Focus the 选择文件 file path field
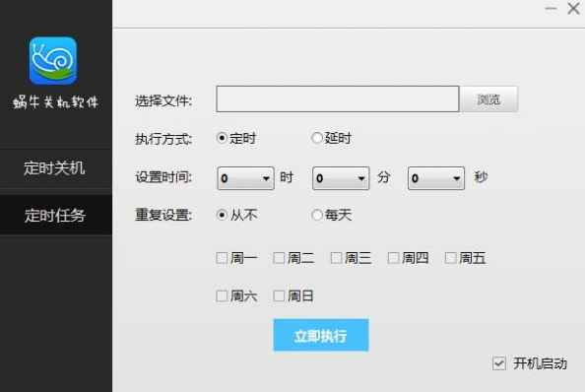 tap(337, 98)
